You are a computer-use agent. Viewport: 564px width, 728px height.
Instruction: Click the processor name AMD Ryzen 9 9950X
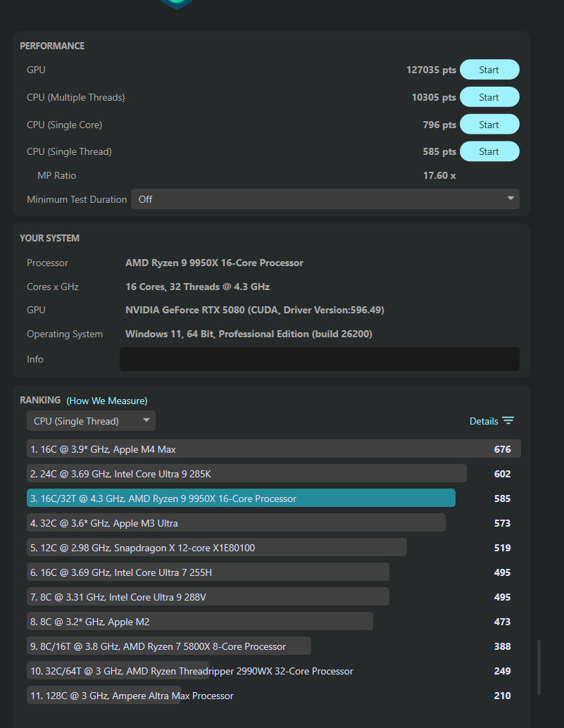tap(214, 263)
